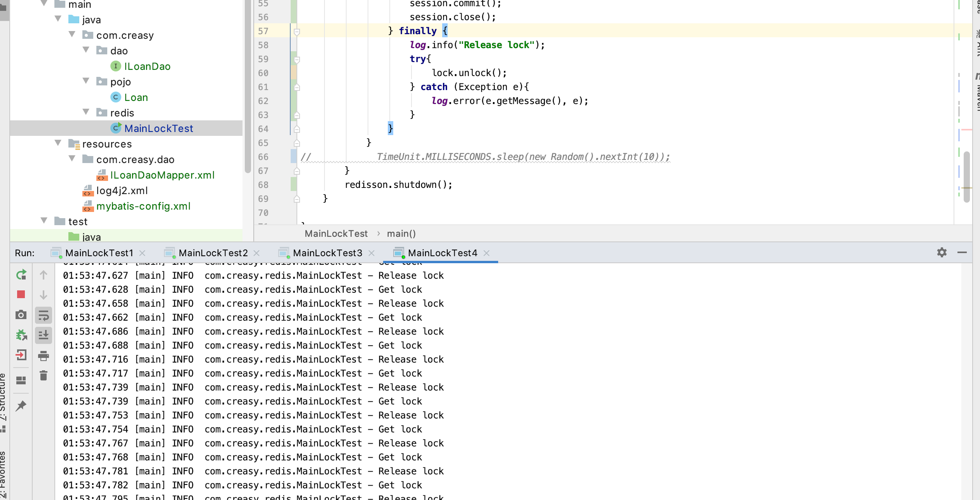Click the Print output icon
Screen dimensions: 980x500
(44, 355)
